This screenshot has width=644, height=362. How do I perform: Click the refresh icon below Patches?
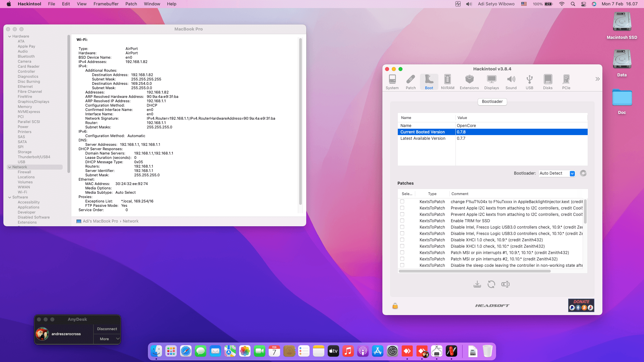(491, 284)
